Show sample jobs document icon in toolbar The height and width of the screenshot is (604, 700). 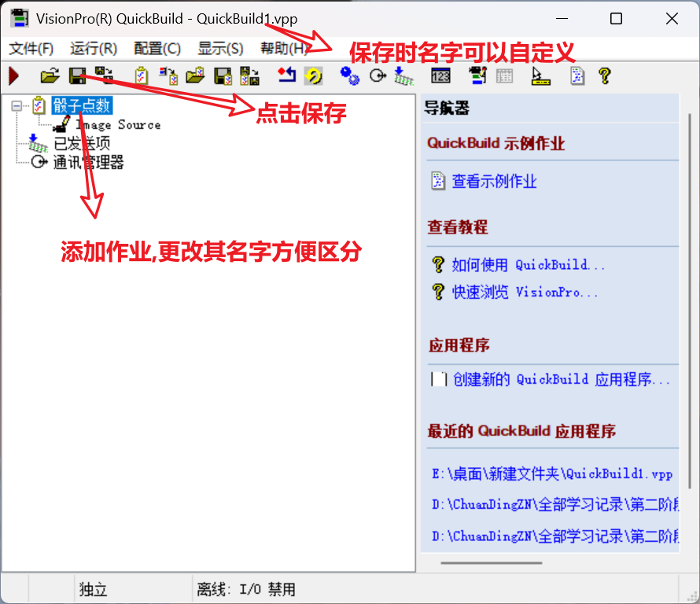pos(577,75)
